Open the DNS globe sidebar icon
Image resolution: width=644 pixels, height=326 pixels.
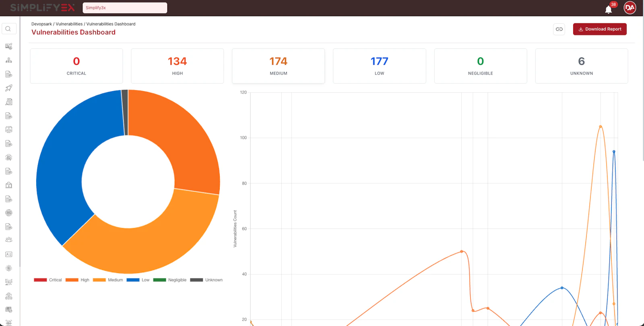9,213
